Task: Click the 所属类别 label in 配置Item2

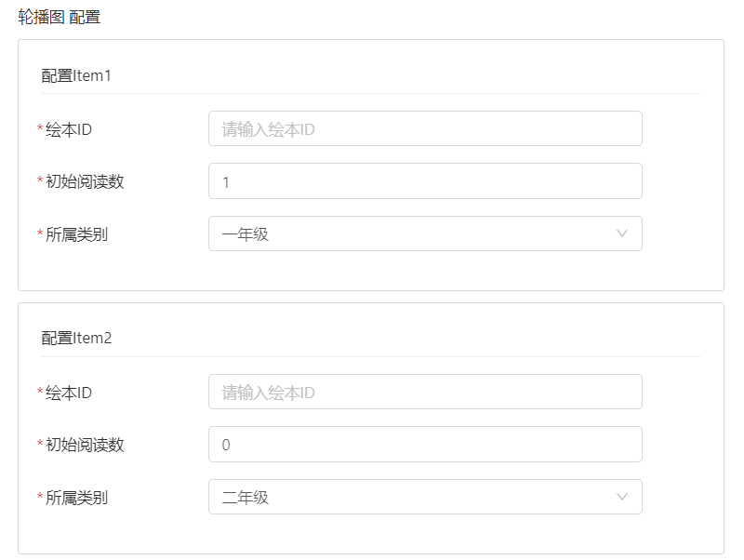Action: click(x=76, y=498)
